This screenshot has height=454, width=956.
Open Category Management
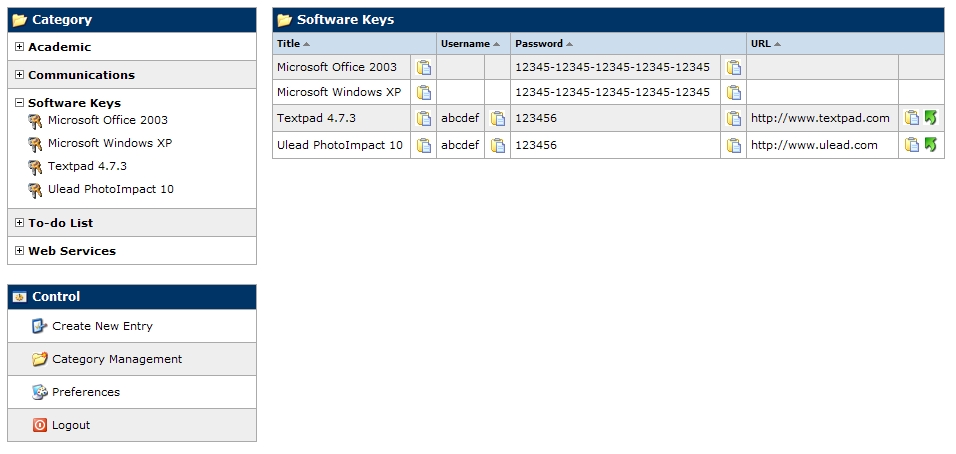(x=117, y=359)
